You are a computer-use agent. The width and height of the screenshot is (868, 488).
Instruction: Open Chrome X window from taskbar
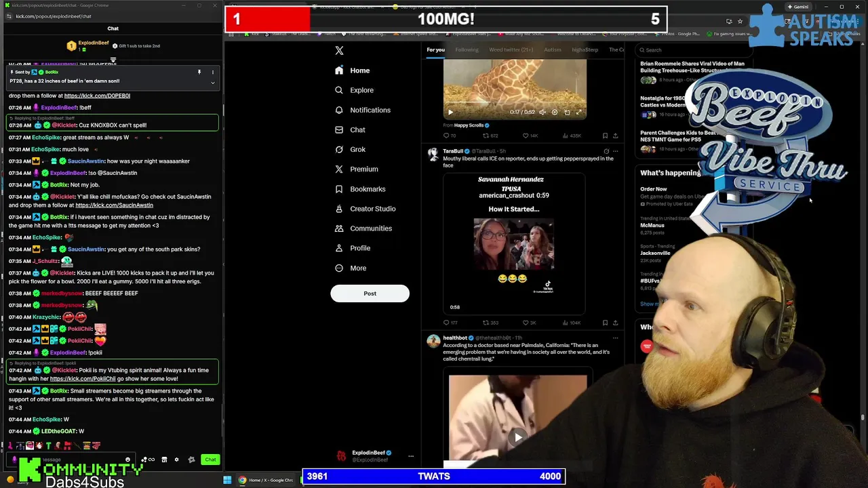(266, 480)
